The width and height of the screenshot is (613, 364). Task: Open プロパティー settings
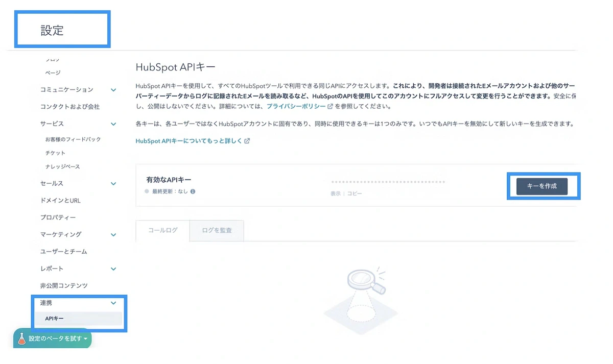[58, 217]
